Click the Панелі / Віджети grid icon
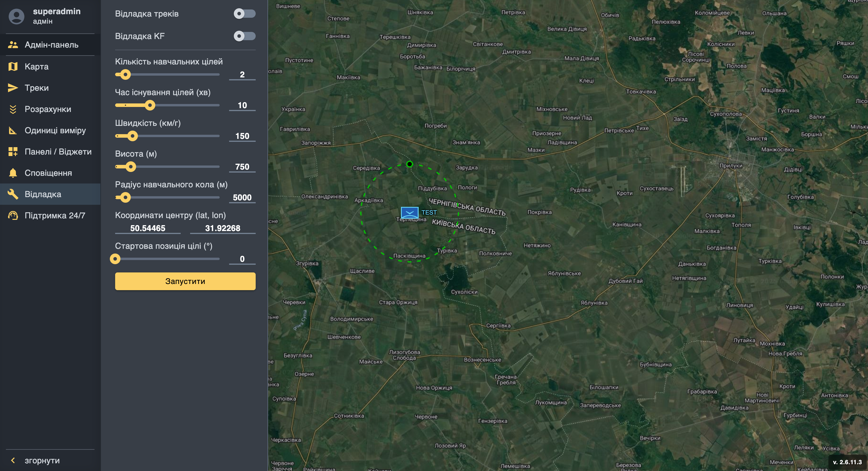This screenshot has width=868, height=471. coord(13,152)
